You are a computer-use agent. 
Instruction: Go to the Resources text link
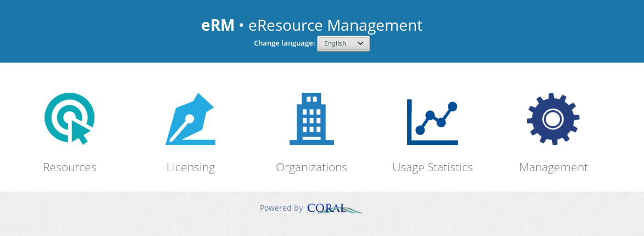[x=70, y=167]
